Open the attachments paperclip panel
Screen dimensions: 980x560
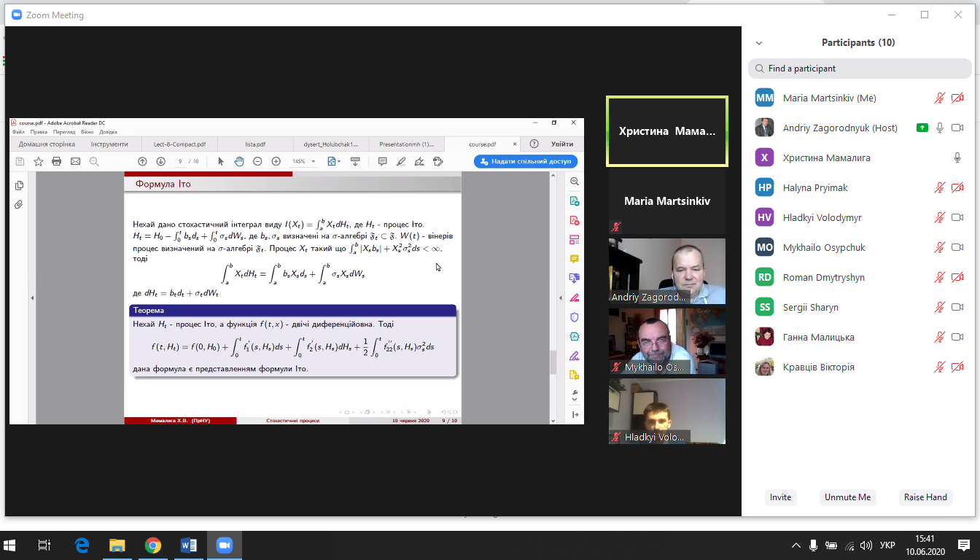(x=19, y=205)
